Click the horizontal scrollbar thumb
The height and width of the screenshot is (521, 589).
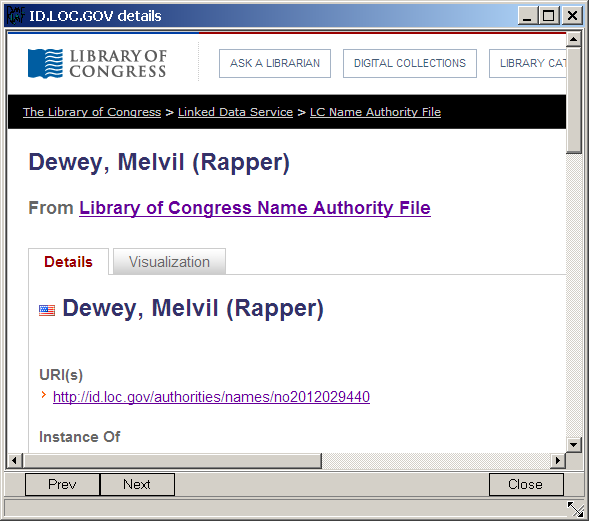point(172,461)
